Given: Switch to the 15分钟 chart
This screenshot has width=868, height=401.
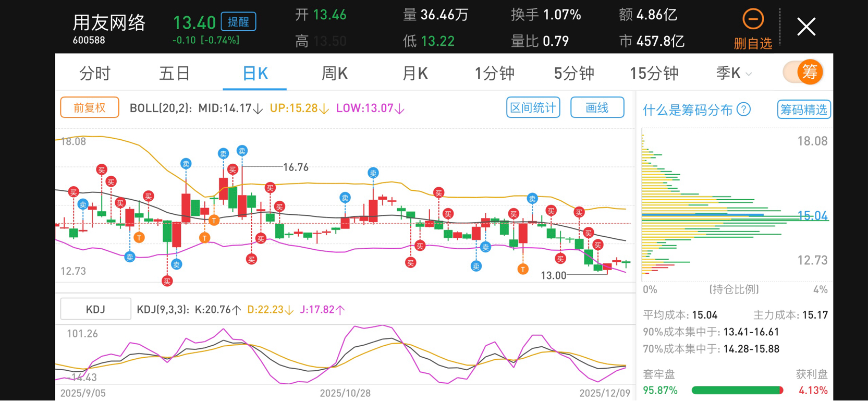Looking at the screenshot, I should (654, 74).
